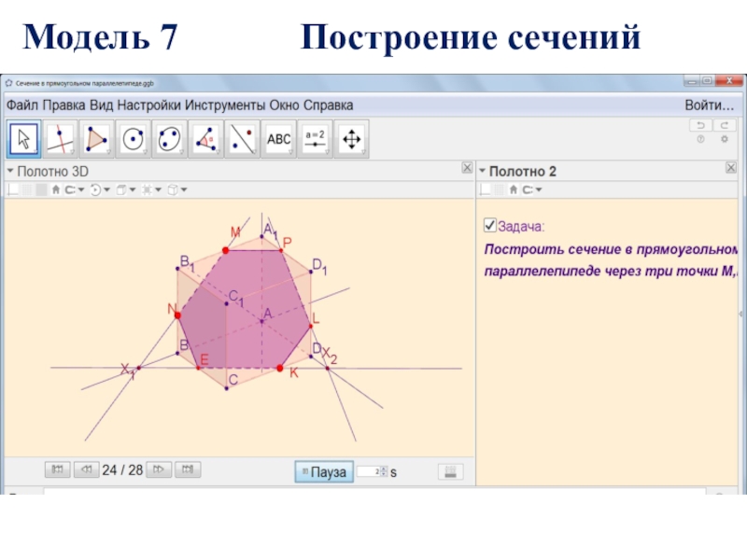
Task: Select the Polygon tool
Action: click(x=96, y=139)
